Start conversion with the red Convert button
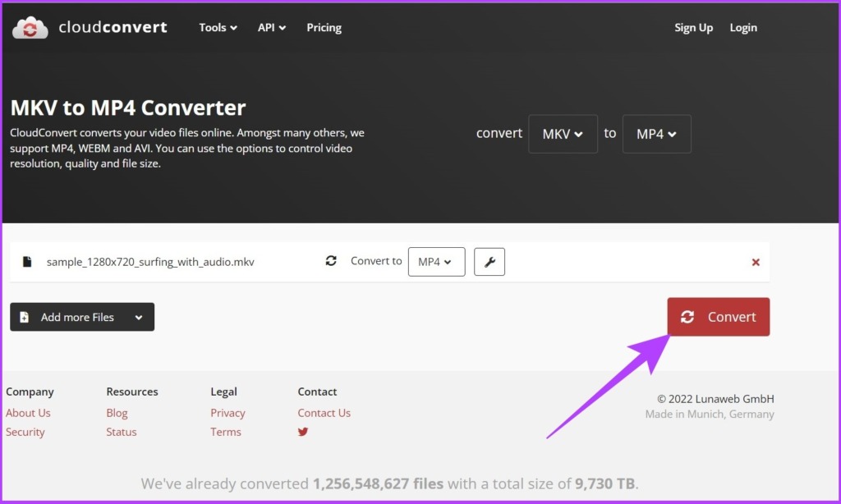The width and height of the screenshot is (841, 504). pos(718,317)
